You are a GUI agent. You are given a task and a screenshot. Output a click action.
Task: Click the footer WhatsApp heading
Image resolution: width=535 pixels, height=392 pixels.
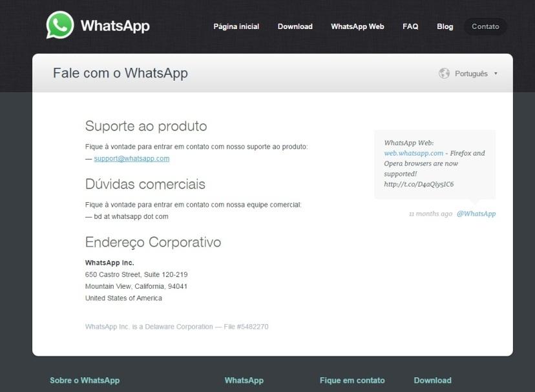[244, 380]
